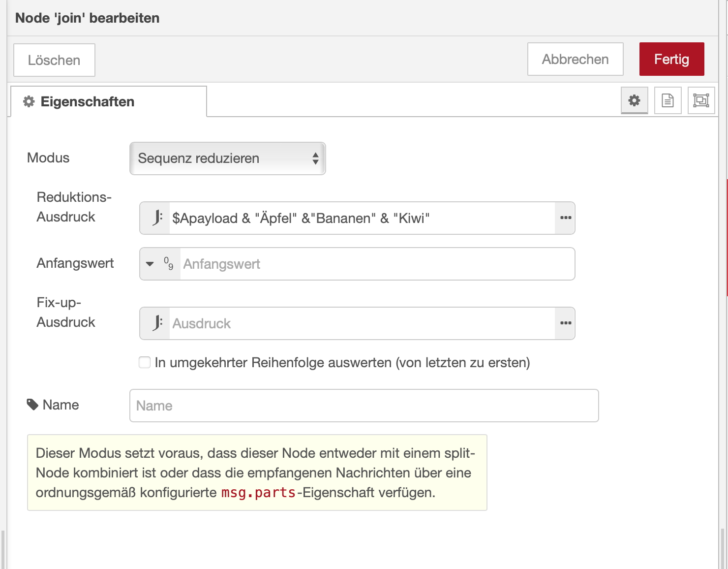The image size is (728, 569).
Task: Expand Fix-up-Ausdruck expression editor dots
Action: click(x=565, y=323)
